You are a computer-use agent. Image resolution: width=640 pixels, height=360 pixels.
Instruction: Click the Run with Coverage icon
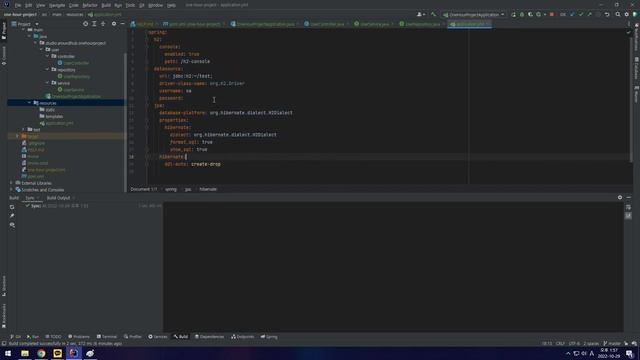click(x=530, y=15)
